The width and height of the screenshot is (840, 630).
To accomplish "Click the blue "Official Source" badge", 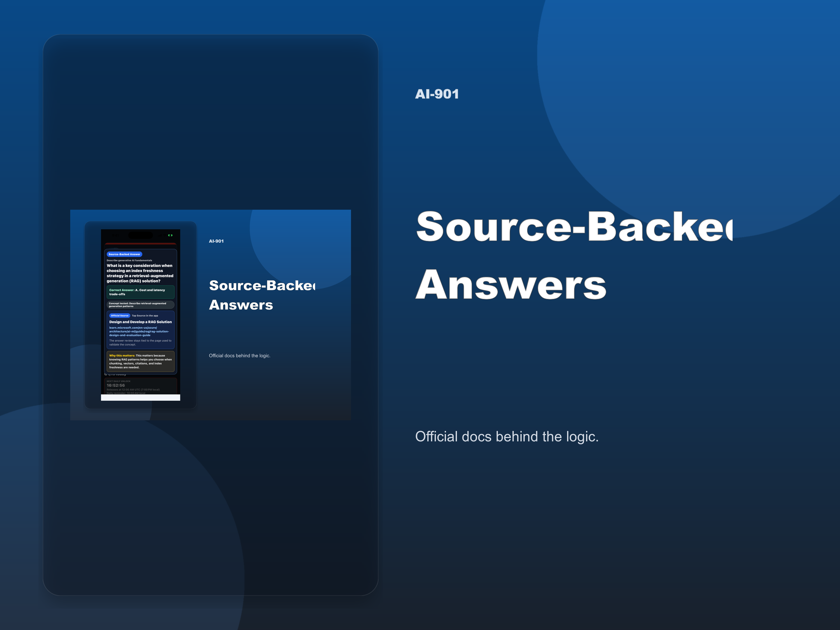I will click(120, 316).
